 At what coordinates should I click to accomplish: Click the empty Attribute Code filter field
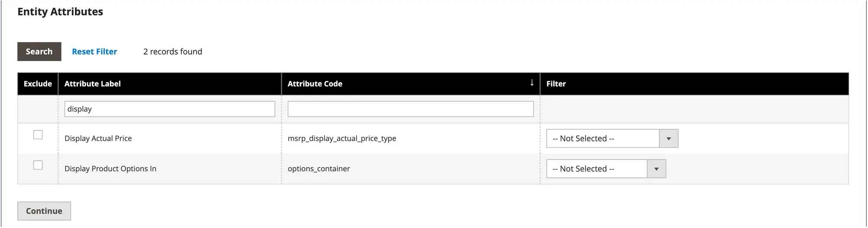pyautogui.click(x=410, y=109)
